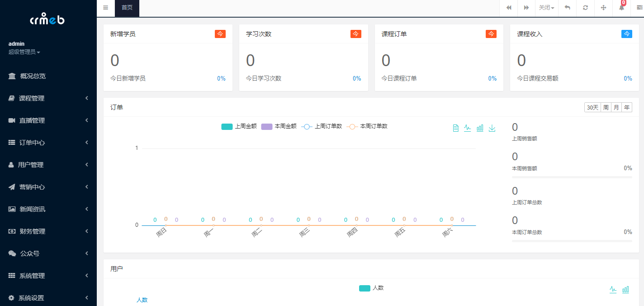Click the fullscreen icon in the top toolbar
The width and height of the screenshot is (644, 306).
603,8
